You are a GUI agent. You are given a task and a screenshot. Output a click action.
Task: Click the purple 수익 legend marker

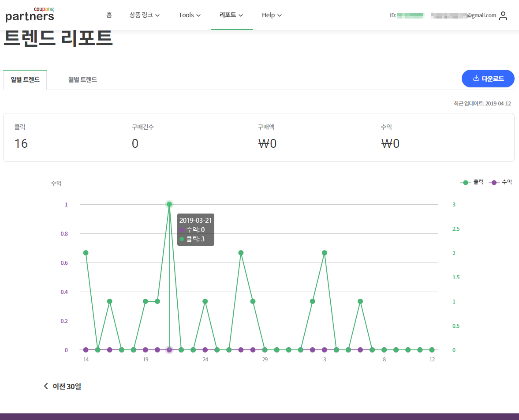coord(493,182)
